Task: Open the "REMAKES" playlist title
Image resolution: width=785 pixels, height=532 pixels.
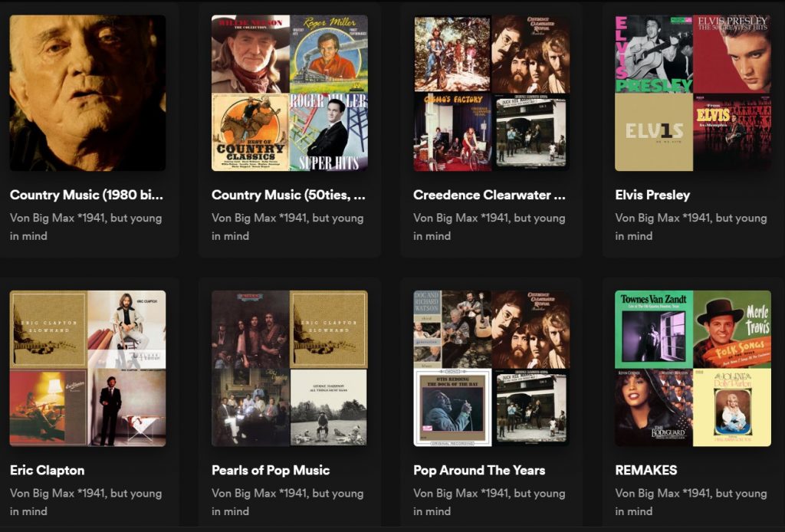Action: point(646,470)
